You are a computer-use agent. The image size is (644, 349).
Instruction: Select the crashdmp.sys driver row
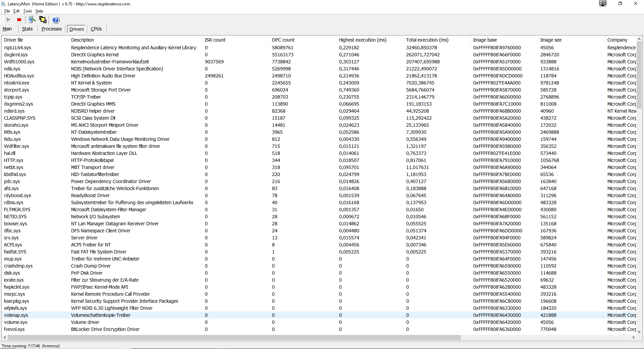point(319,266)
